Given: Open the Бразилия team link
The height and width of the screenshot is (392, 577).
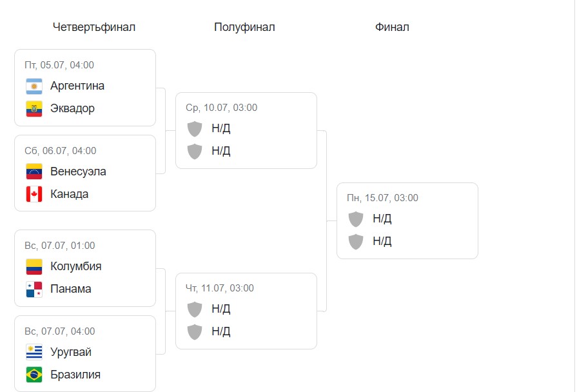Looking at the screenshot, I should point(75,375).
